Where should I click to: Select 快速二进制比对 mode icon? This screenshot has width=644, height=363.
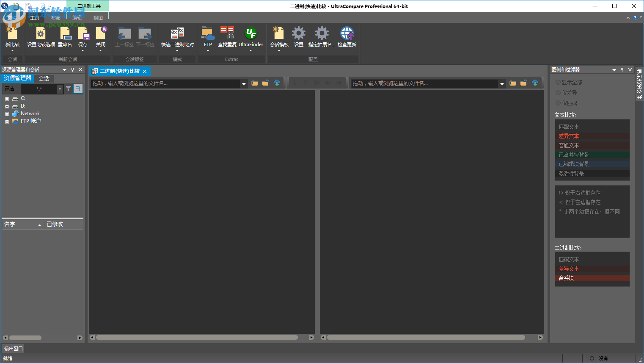pyautogui.click(x=177, y=34)
